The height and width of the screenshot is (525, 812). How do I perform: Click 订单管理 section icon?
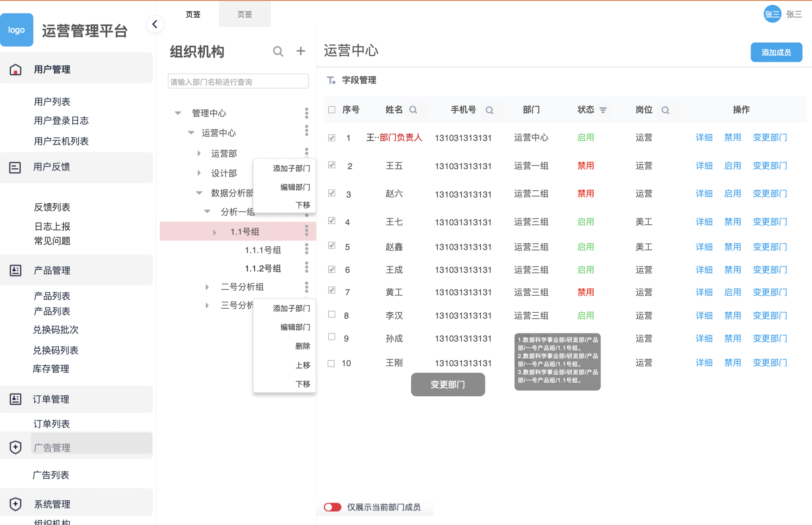click(x=15, y=399)
